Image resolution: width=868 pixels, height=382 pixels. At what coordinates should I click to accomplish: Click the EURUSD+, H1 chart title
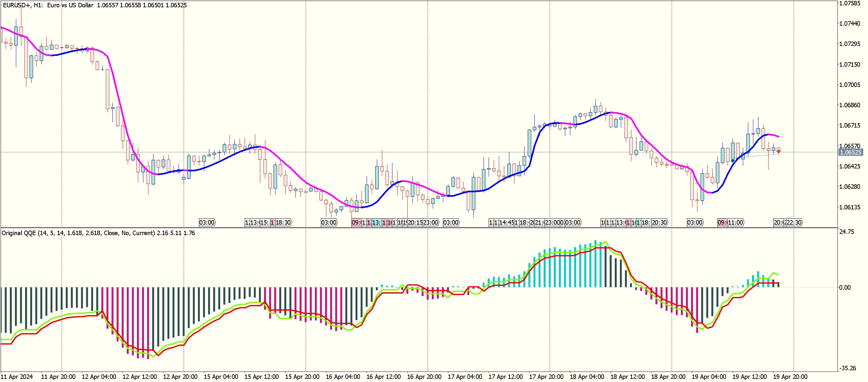[23, 5]
